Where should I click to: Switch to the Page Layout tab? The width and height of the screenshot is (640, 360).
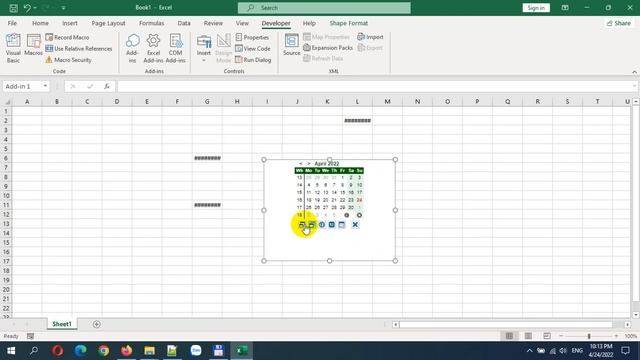point(108,23)
